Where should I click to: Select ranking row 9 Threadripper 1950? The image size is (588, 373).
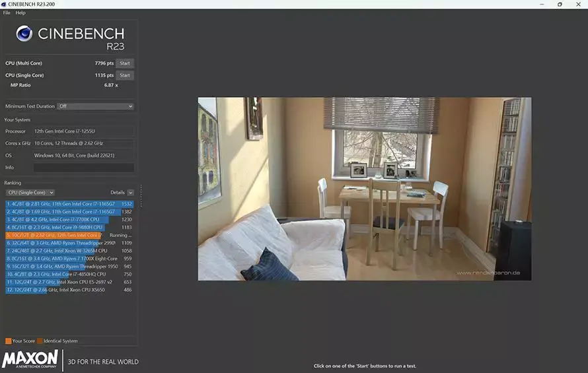click(69, 267)
